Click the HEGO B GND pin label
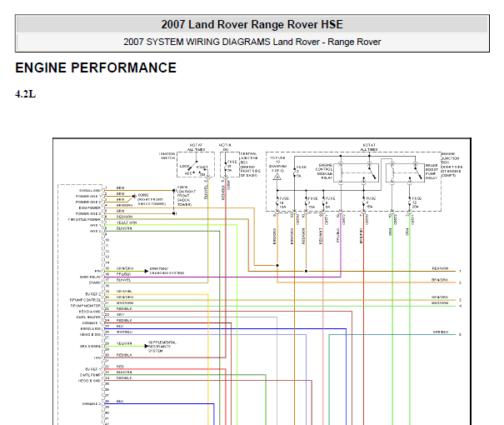Image resolution: width=504 pixels, height=425 pixels. [90, 381]
